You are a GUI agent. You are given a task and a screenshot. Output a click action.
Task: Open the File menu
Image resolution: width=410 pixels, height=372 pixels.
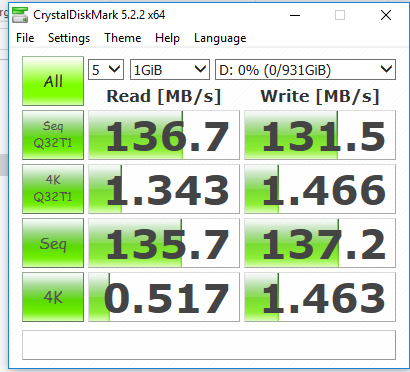tap(25, 38)
